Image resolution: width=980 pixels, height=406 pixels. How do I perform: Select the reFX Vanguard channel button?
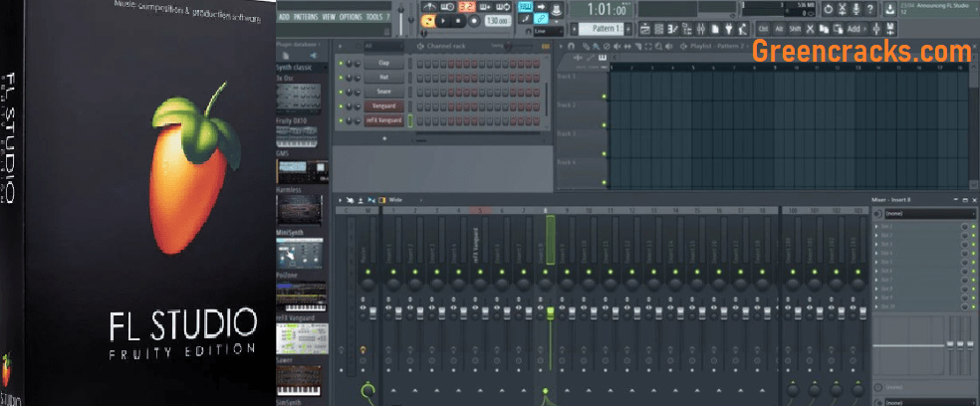pyautogui.click(x=383, y=120)
